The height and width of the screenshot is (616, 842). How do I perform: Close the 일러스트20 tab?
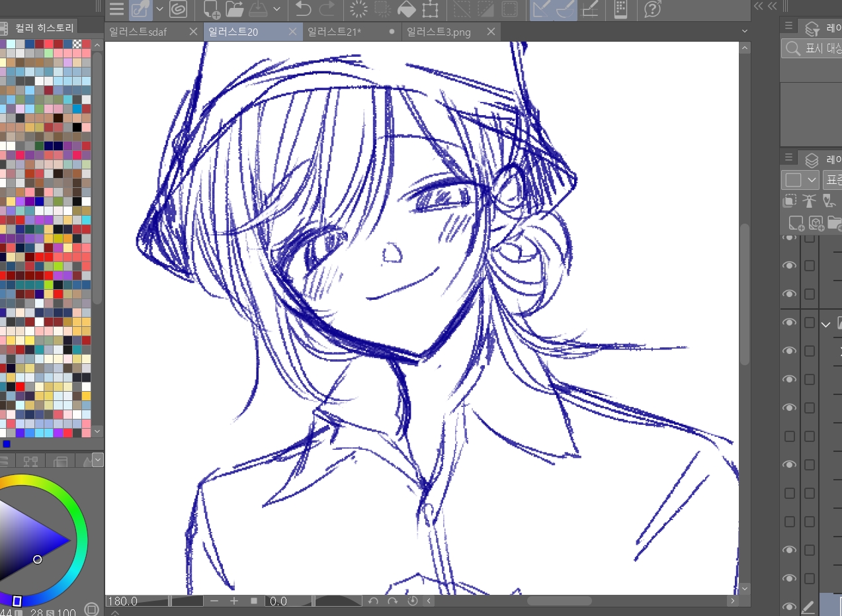292,32
